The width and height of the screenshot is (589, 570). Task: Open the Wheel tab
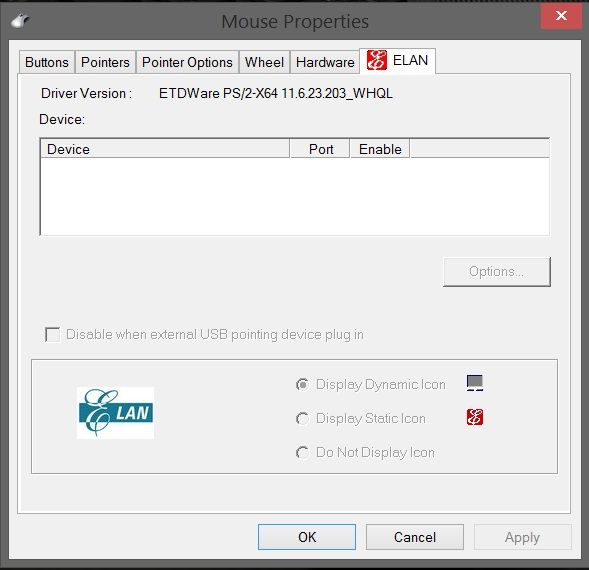[264, 62]
